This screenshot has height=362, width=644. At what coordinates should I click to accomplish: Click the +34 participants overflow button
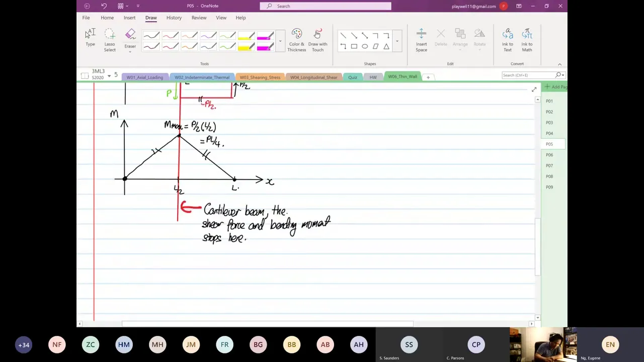point(24,345)
